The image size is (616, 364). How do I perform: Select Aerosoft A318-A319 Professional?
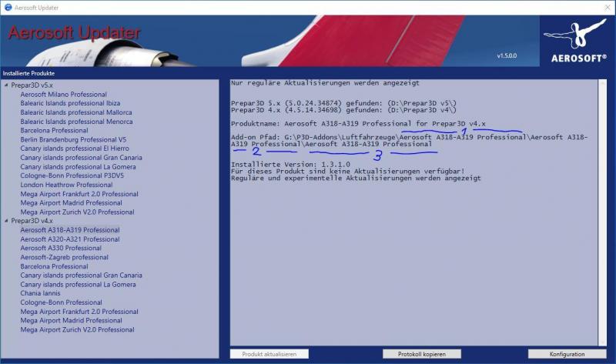[x=70, y=230]
